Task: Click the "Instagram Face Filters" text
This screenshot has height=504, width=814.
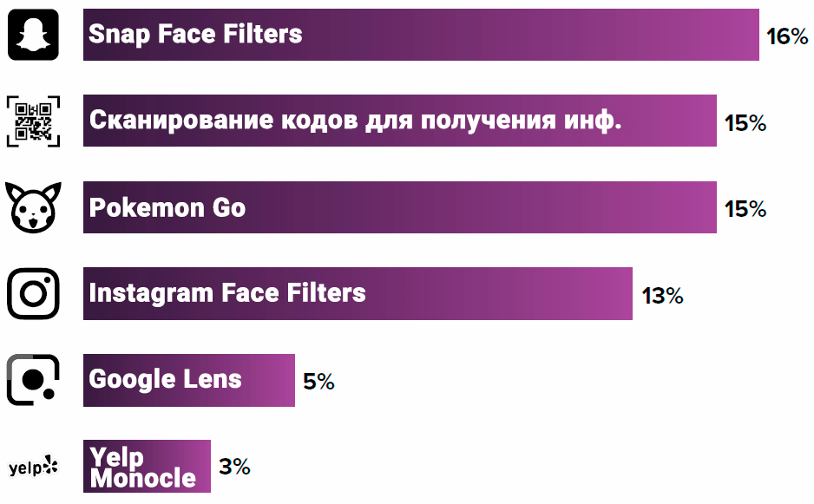Action: click(227, 292)
